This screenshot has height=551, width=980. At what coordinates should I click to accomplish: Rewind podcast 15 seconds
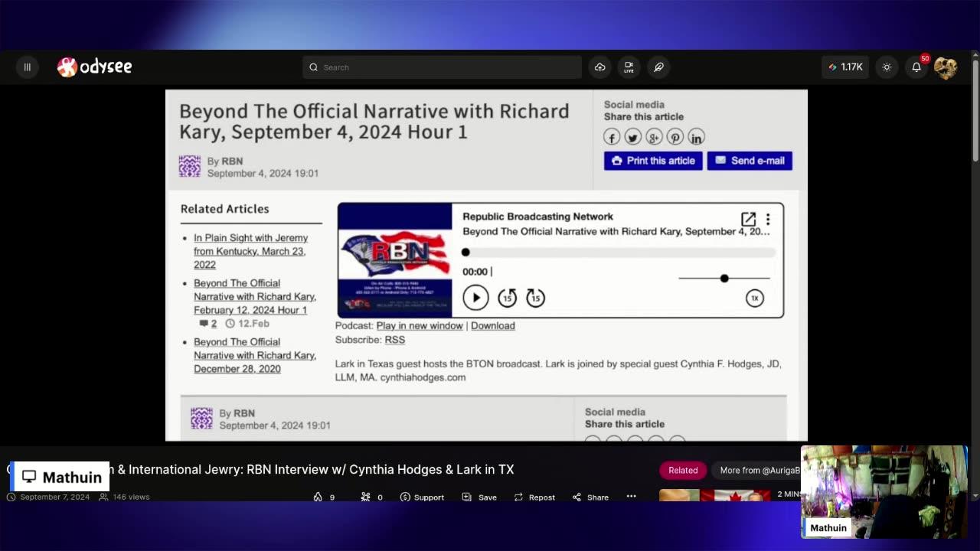coord(507,298)
